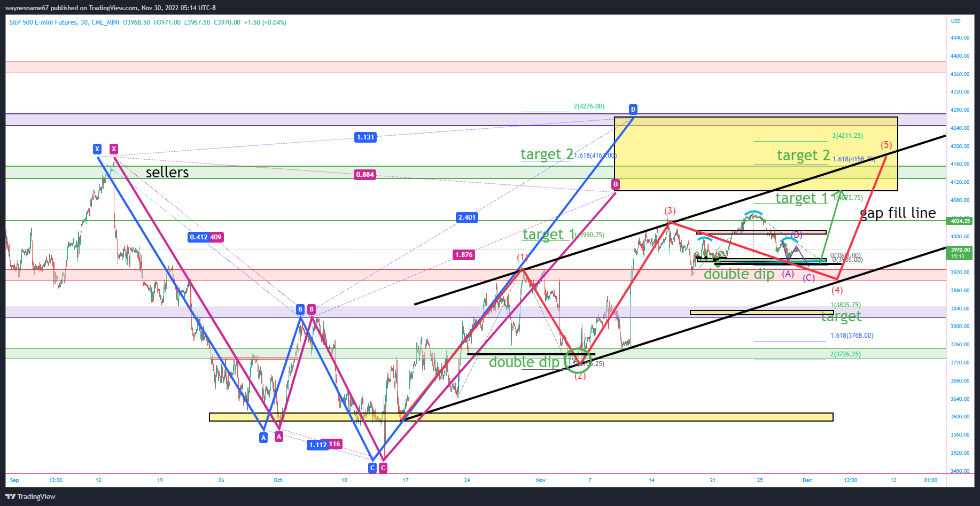Select the "Oct" label on time axis

(x=278, y=480)
